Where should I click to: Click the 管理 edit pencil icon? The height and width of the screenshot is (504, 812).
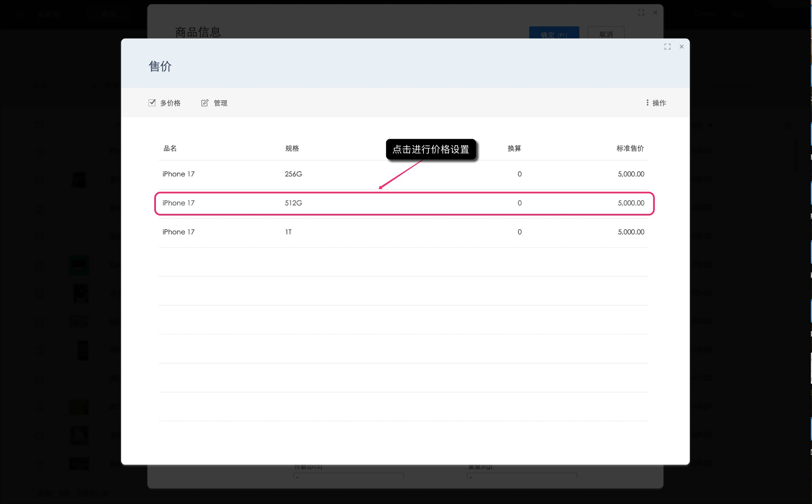(205, 103)
